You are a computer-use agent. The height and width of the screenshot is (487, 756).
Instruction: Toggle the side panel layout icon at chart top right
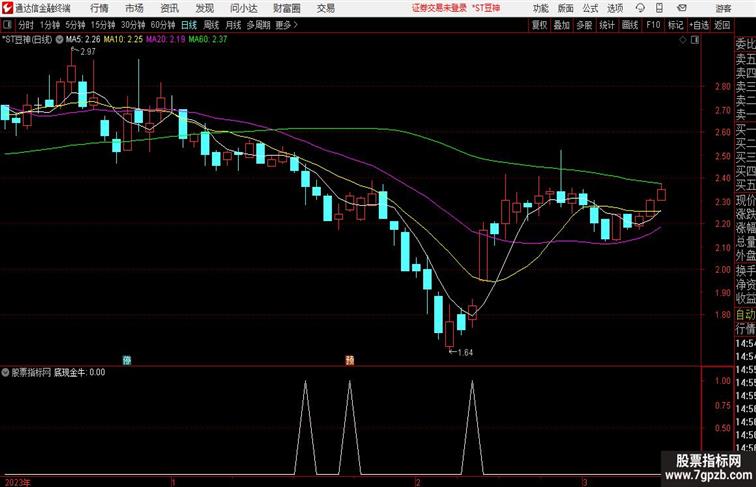tap(695, 40)
